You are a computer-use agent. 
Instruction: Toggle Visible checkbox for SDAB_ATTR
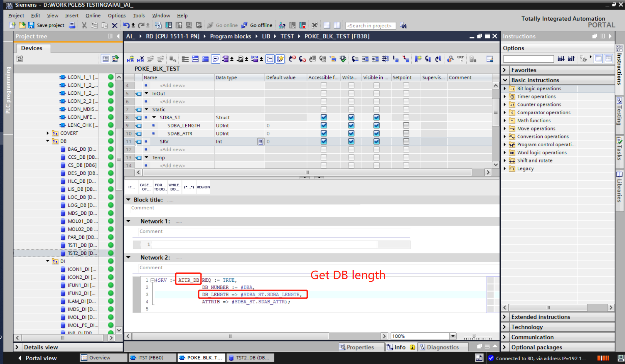(x=376, y=133)
